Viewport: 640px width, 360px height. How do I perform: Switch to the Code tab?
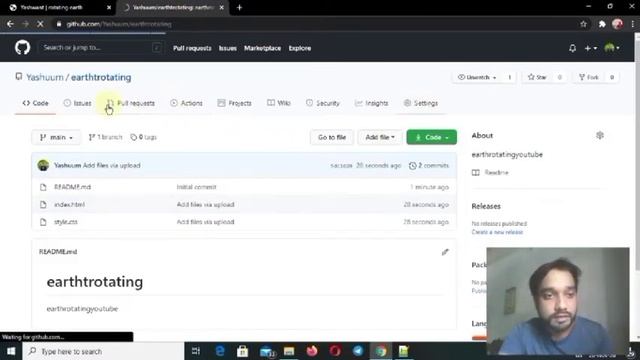coord(36,103)
